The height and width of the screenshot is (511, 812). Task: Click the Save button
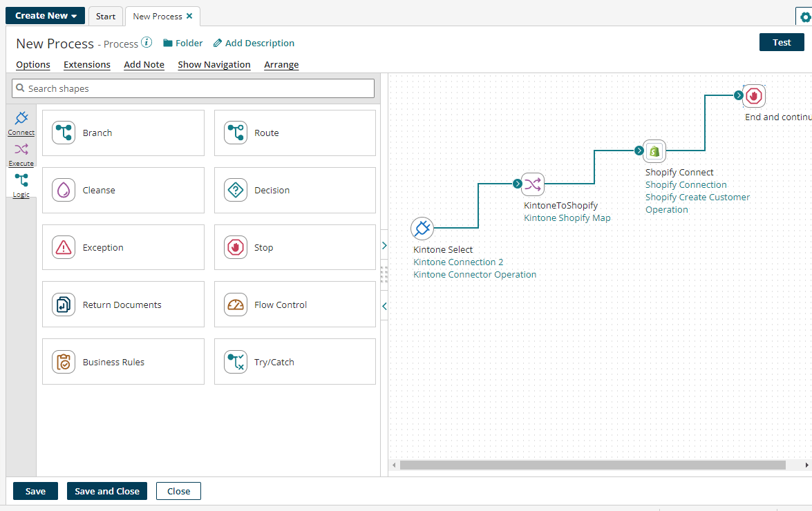[x=35, y=492]
